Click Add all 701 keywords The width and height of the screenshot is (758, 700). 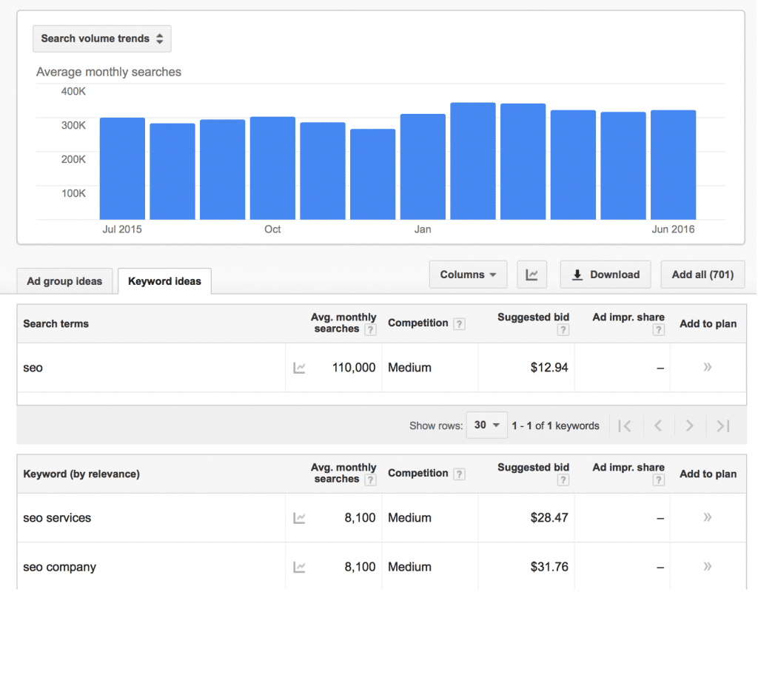point(702,275)
